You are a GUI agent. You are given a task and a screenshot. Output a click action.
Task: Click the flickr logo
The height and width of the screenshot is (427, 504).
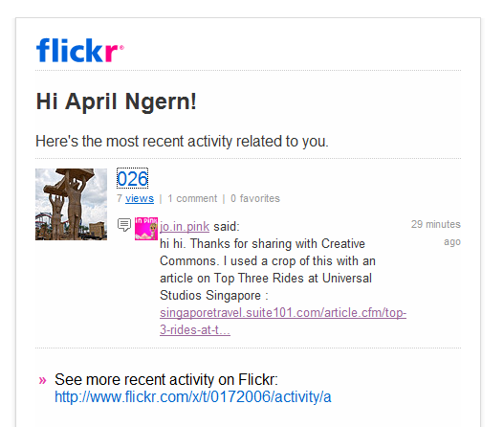click(x=79, y=50)
